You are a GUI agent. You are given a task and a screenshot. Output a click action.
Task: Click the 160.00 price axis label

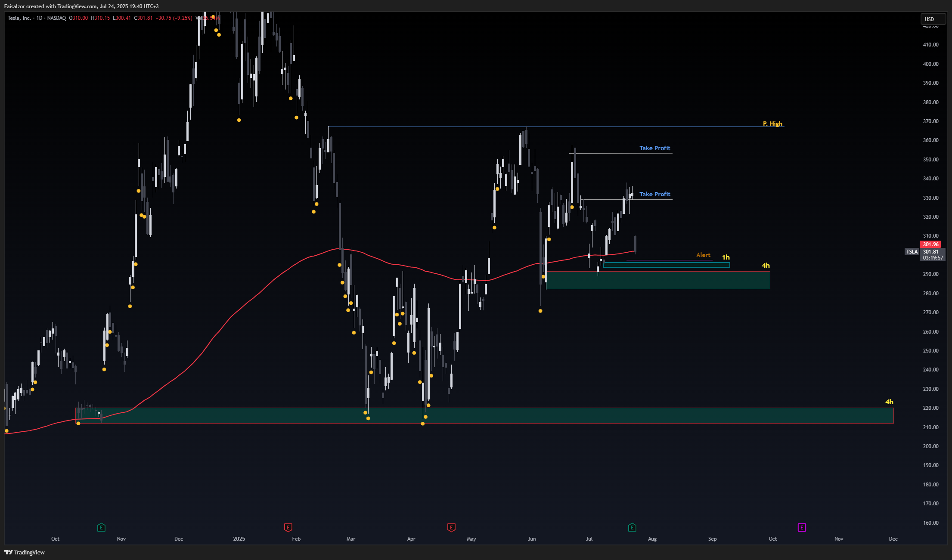930,523
